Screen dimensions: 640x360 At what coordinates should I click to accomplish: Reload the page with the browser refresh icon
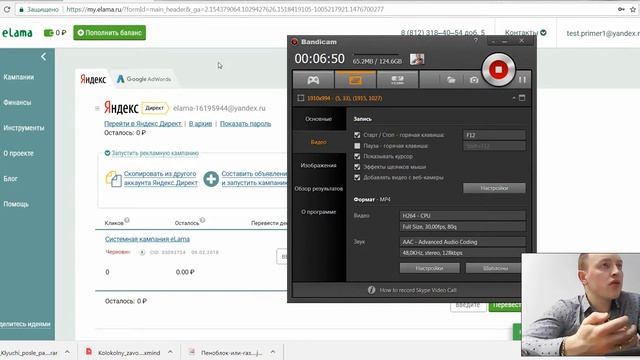click(x=6, y=9)
